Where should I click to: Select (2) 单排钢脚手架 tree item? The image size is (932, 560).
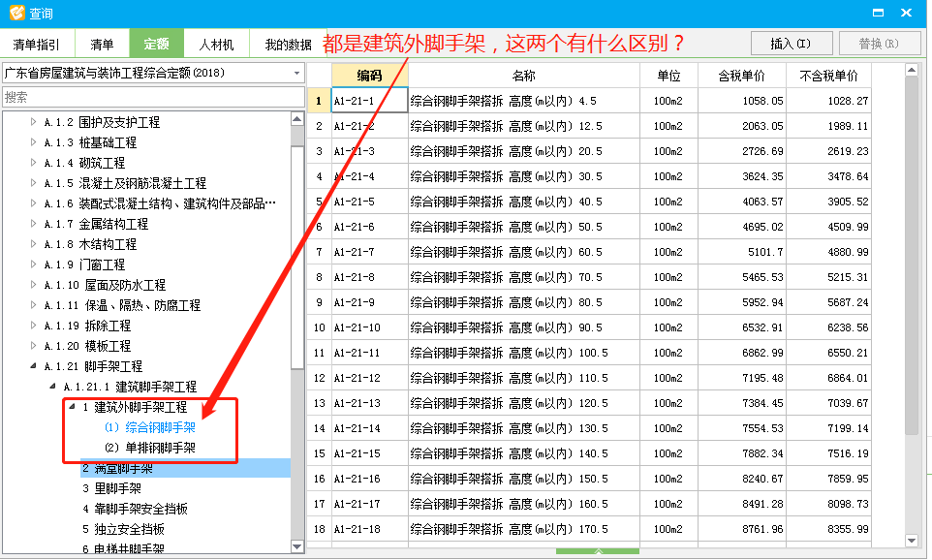150,448
